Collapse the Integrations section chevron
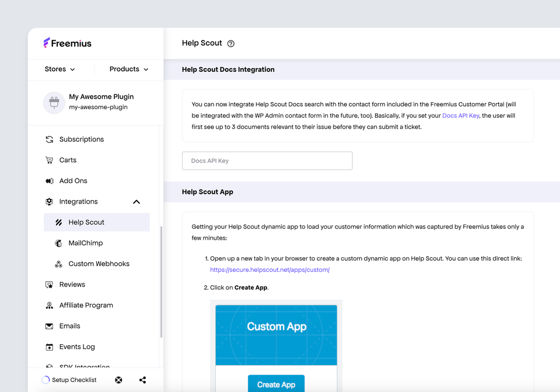Image resolution: width=560 pixels, height=392 pixels. point(136,202)
